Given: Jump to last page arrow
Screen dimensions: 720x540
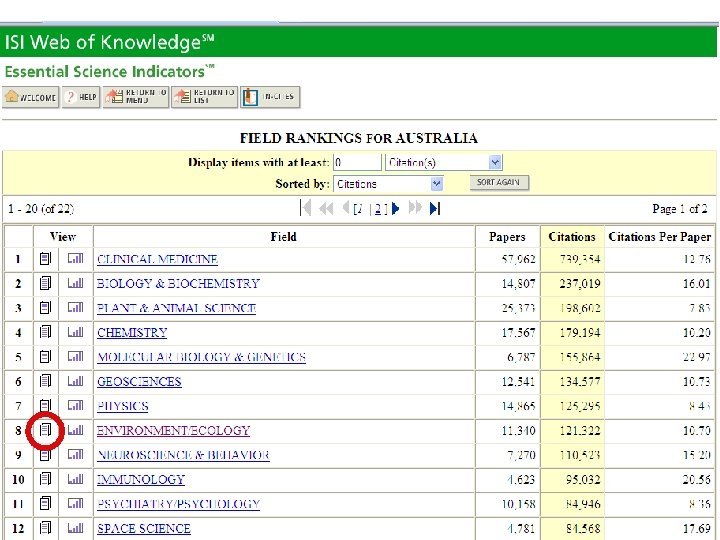Looking at the screenshot, I should pos(435,209).
